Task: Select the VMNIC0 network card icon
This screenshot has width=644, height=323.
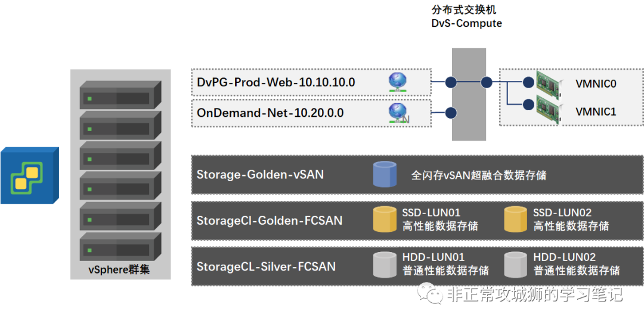Action: pyautogui.click(x=549, y=83)
